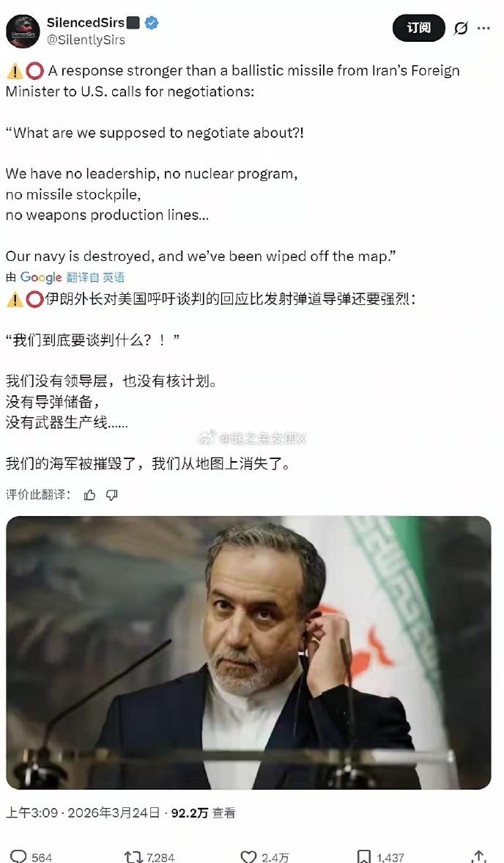This screenshot has width=504, height=863.
Task: Click the share upload icon
Action: tap(479, 856)
